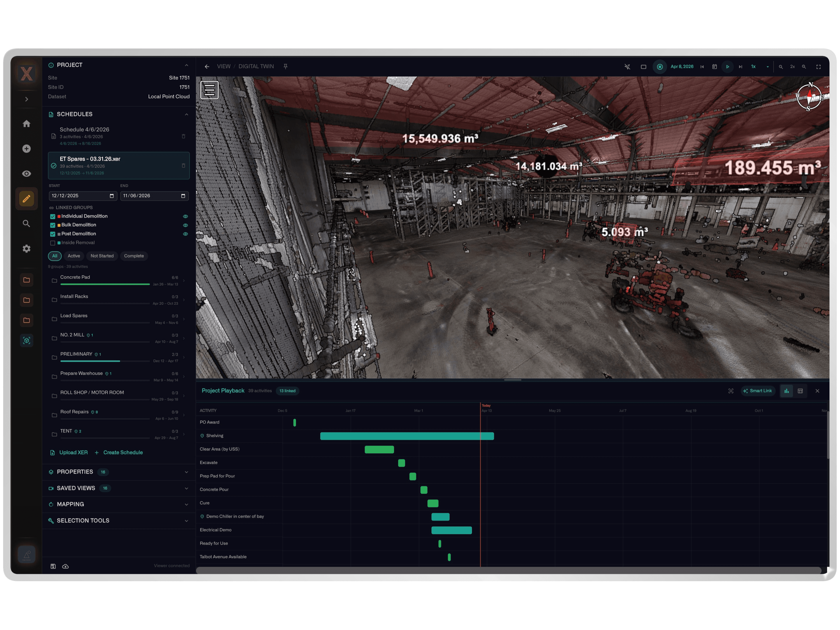Click the cloud upload icon at panel bottom
This screenshot has width=840, height=630.
coord(65,566)
